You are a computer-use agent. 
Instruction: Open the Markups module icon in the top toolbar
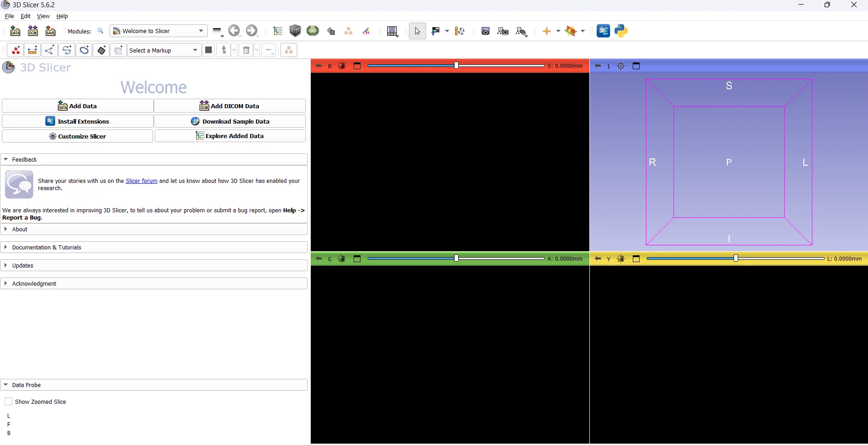pyautogui.click(x=348, y=31)
